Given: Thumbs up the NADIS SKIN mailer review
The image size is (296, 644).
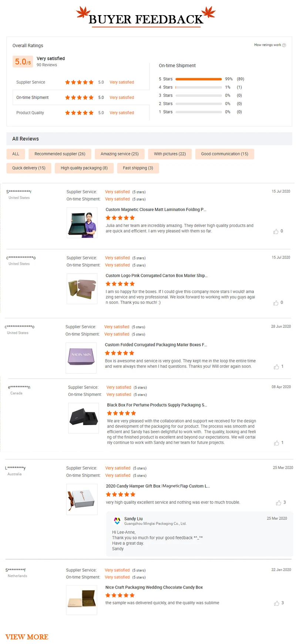Looking at the screenshot, I should [x=277, y=366].
